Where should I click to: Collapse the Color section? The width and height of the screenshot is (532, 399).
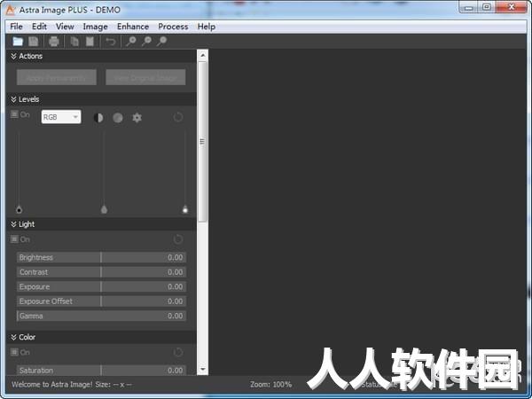tap(13, 337)
